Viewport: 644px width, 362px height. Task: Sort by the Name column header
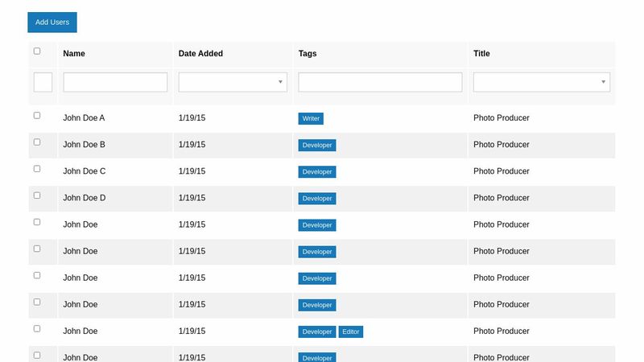pyautogui.click(x=74, y=54)
